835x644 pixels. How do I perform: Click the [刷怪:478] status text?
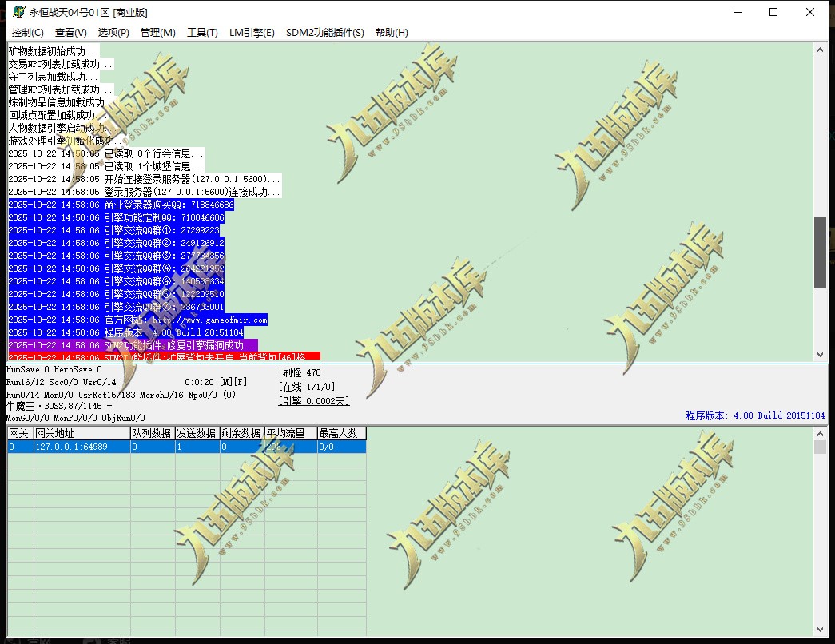[301, 372]
